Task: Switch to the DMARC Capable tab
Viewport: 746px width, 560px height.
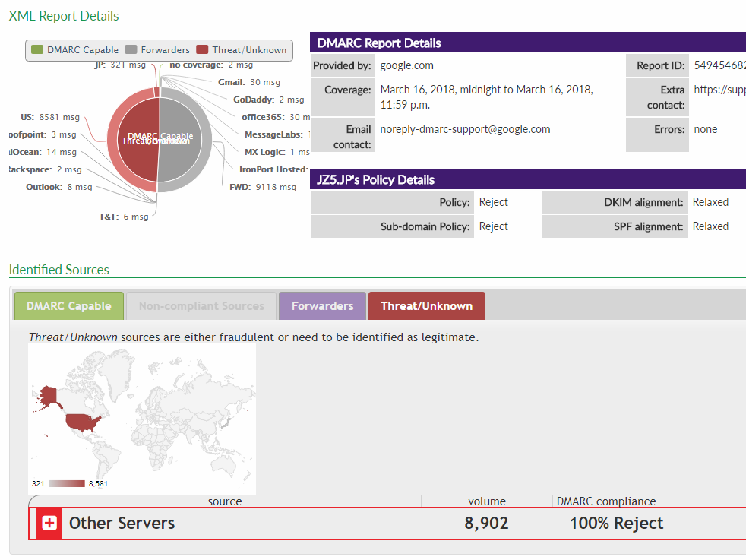Action: point(69,306)
